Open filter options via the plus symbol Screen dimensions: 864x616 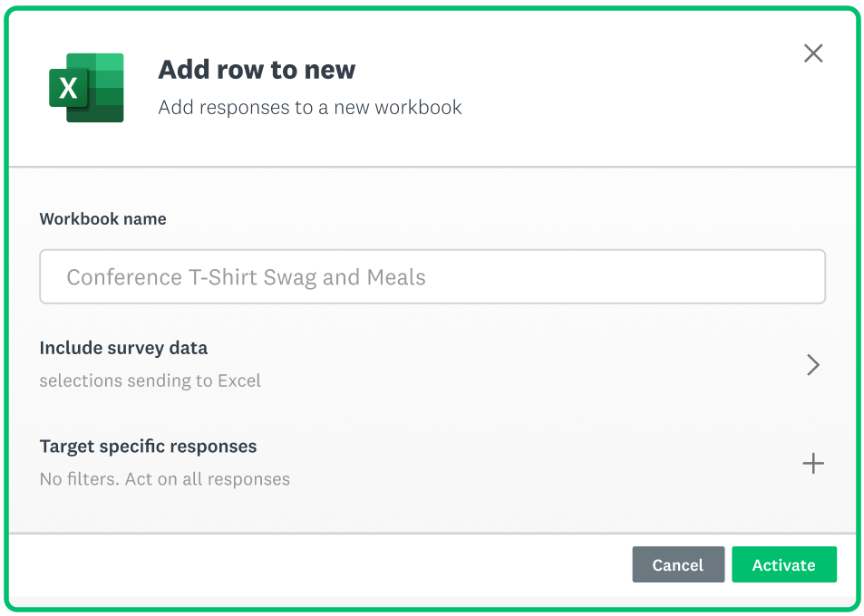[x=813, y=463]
